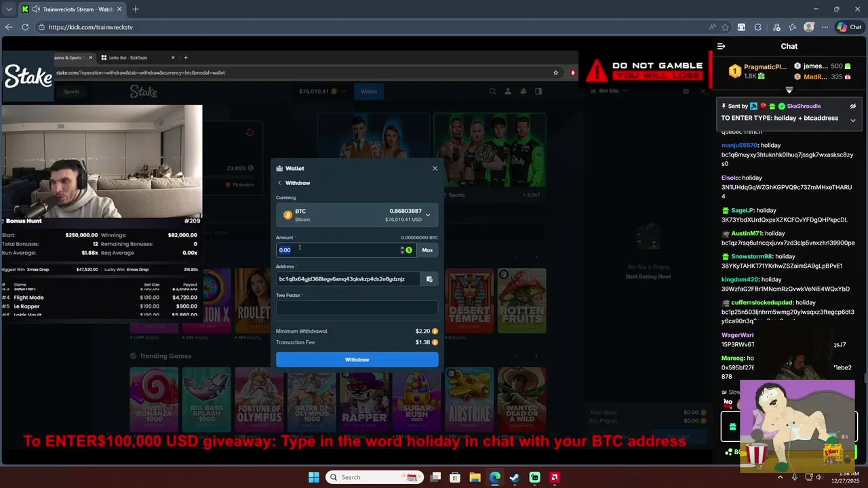
Task: Toggle the green dollar currency icon
Action: tap(409, 250)
